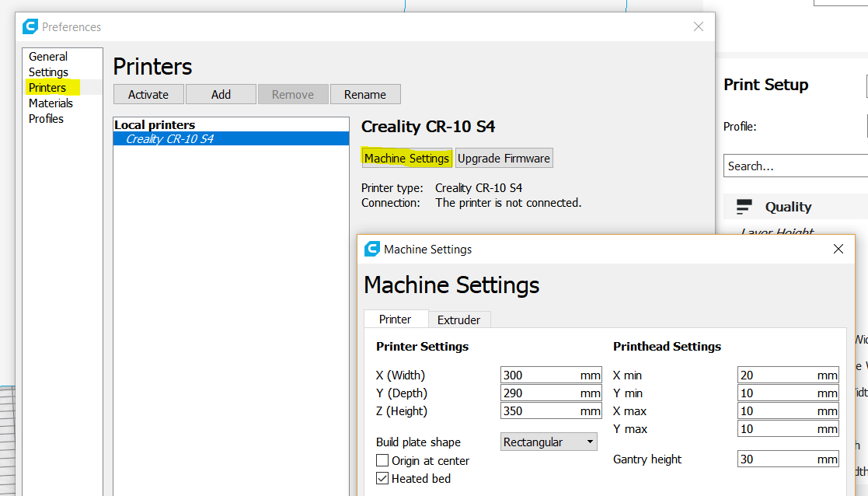Open the Machine Settings button
This screenshot has height=496, width=868.
point(406,158)
